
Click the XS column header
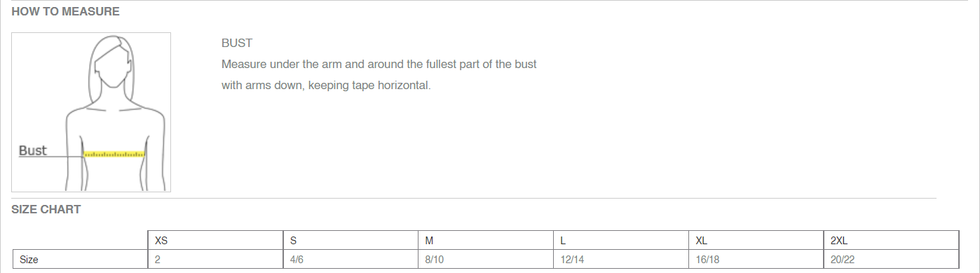click(x=216, y=240)
